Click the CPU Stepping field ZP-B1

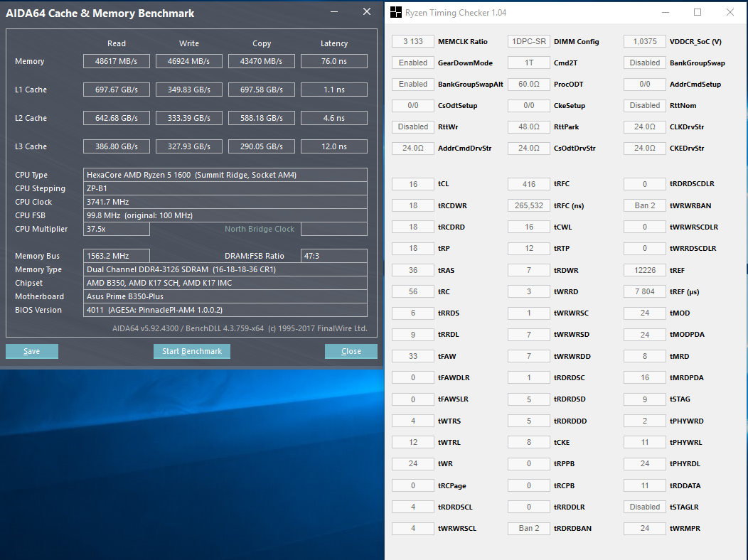pos(225,188)
